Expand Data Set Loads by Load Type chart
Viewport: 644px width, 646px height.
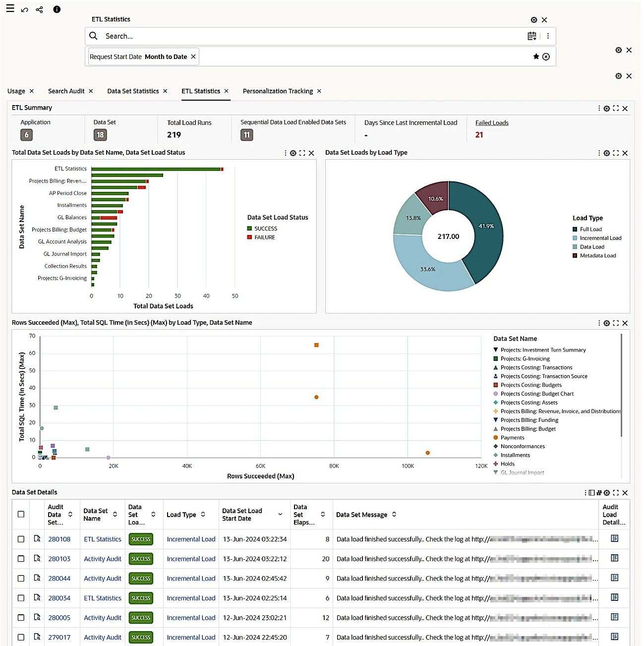tap(616, 153)
